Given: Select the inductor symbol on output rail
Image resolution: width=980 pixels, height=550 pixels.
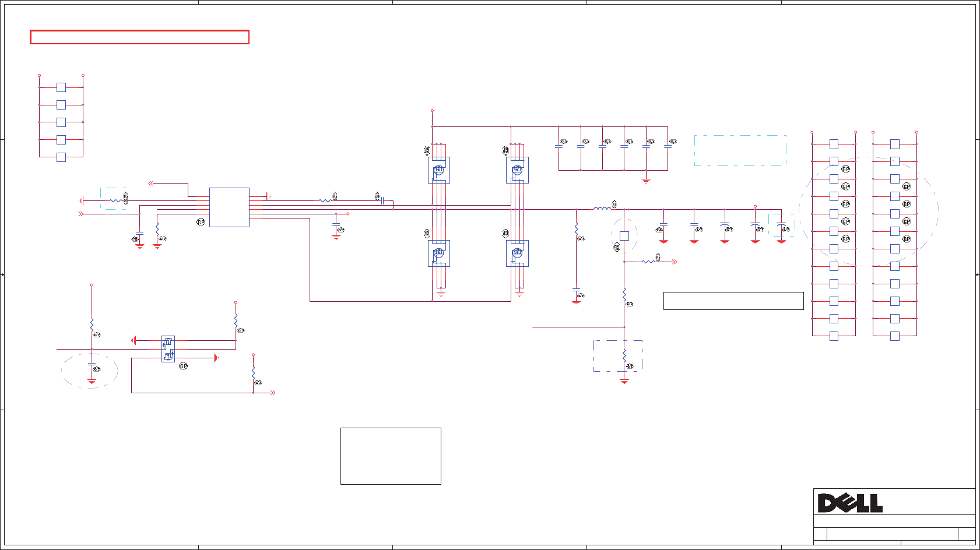Looking at the screenshot, I should [x=602, y=208].
